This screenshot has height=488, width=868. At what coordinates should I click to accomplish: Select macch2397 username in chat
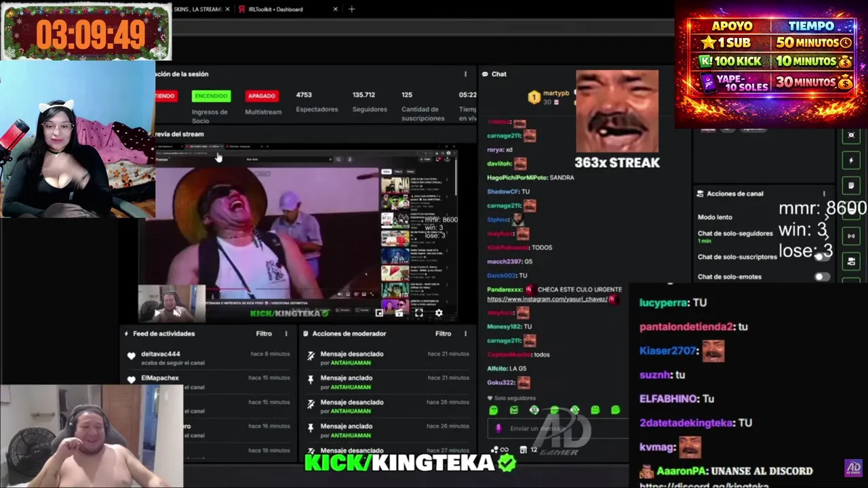click(505, 262)
